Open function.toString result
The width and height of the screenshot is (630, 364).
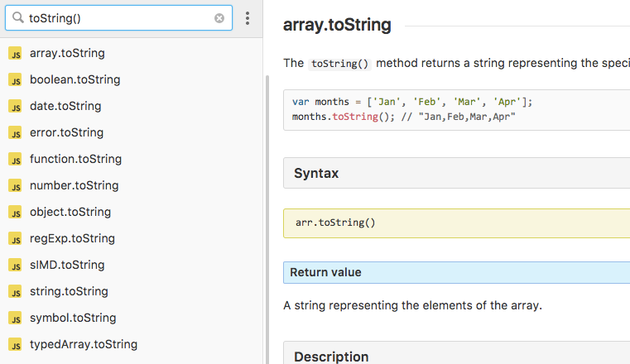[132, 159]
